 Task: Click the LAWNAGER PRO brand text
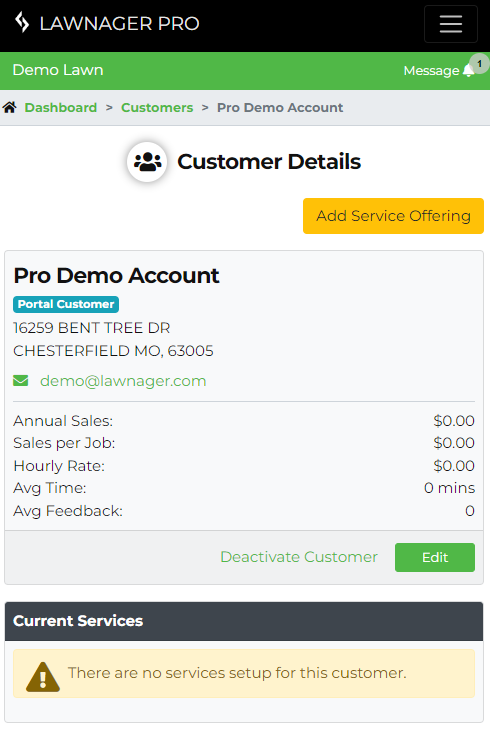point(119,23)
